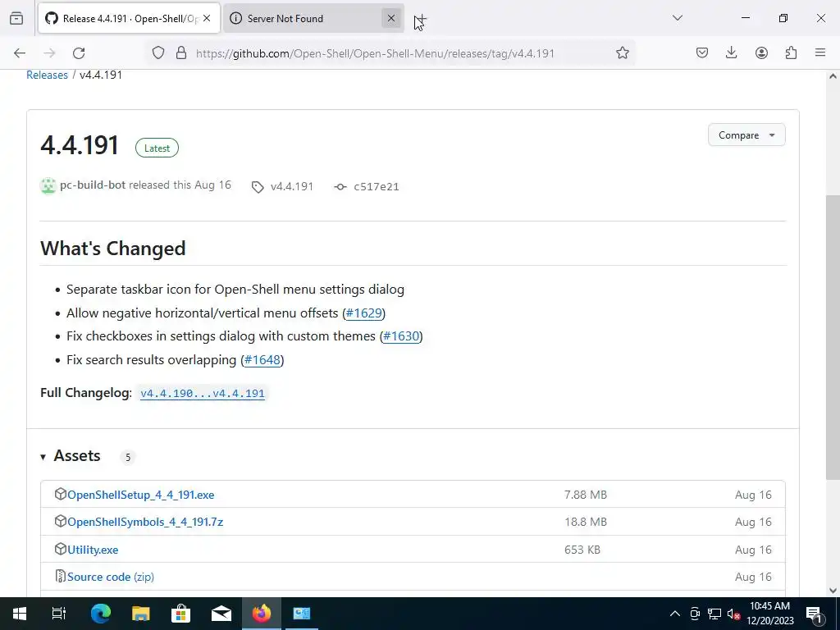Download Source code (zip)
Viewport: 840px width, 630px height.
(111, 577)
